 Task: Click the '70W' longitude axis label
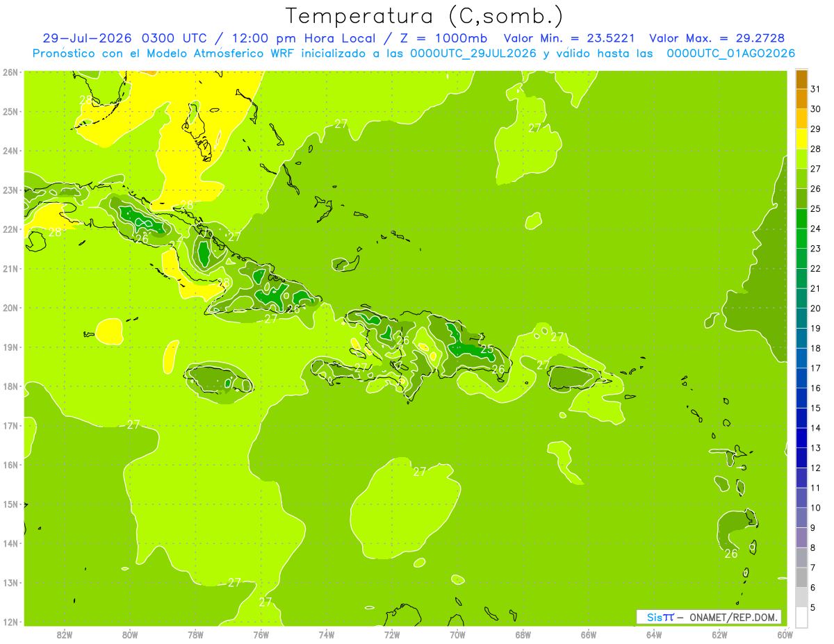[x=457, y=634]
